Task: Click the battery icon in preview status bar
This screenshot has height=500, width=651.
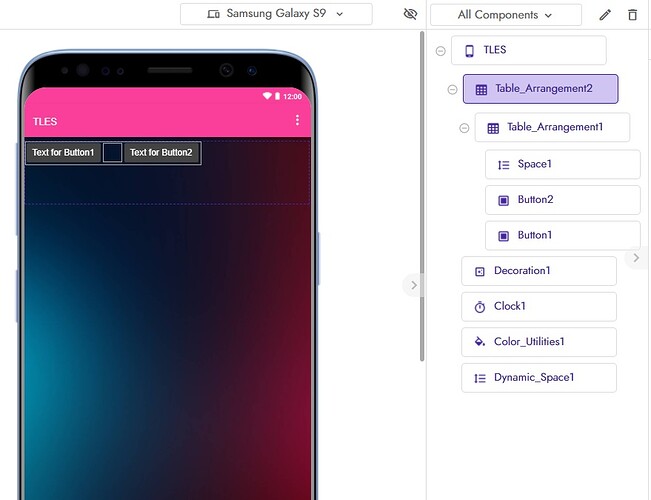Action: (277, 96)
